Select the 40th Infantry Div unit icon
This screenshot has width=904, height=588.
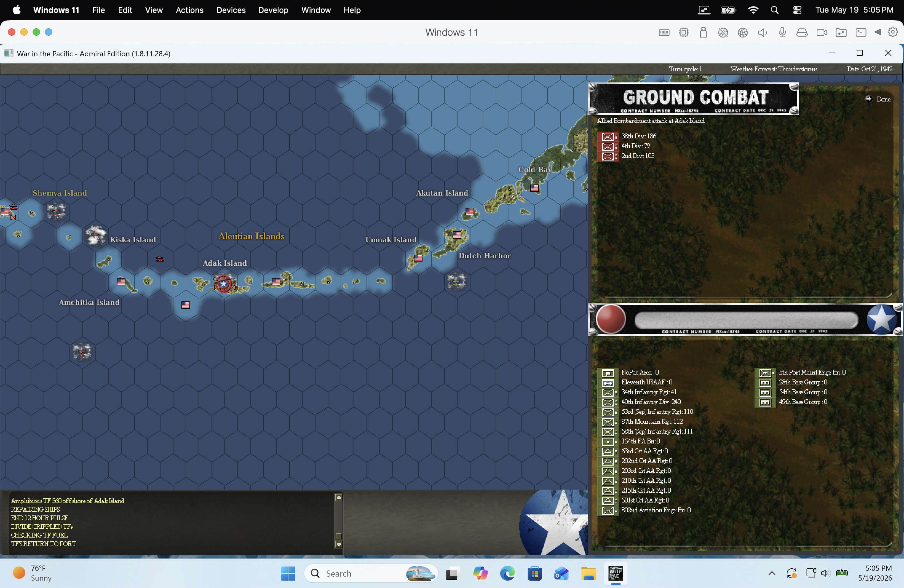pyautogui.click(x=608, y=403)
